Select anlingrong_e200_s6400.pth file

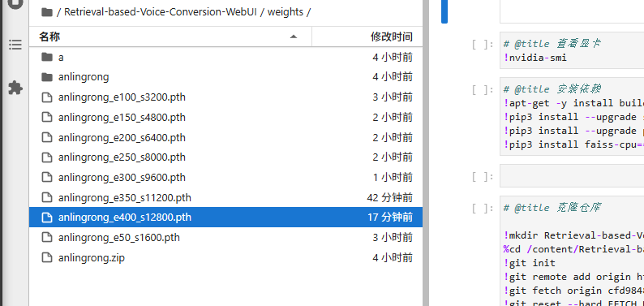(226, 137)
